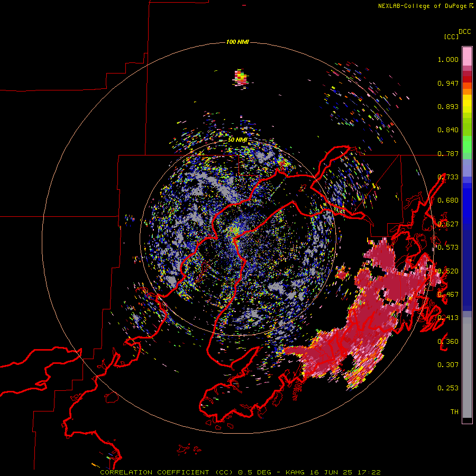Click the 17:22 timestamp in caption
This screenshot has width=476, height=476.
coord(369,472)
